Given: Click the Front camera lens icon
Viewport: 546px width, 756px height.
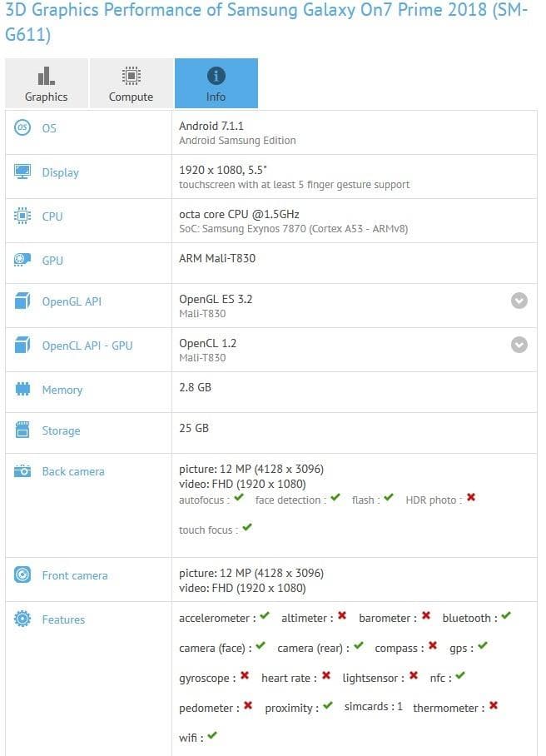Looking at the screenshot, I should pyautogui.click(x=22, y=574).
